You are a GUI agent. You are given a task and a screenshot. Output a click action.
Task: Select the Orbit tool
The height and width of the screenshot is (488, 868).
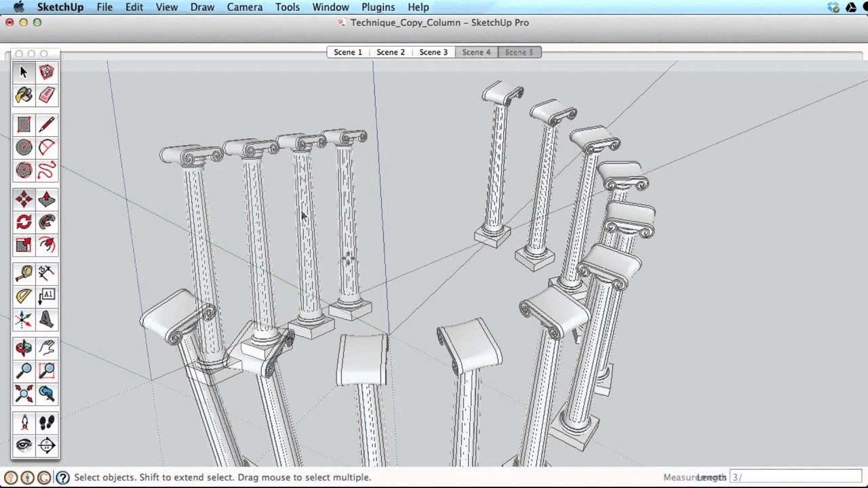(x=24, y=348)
